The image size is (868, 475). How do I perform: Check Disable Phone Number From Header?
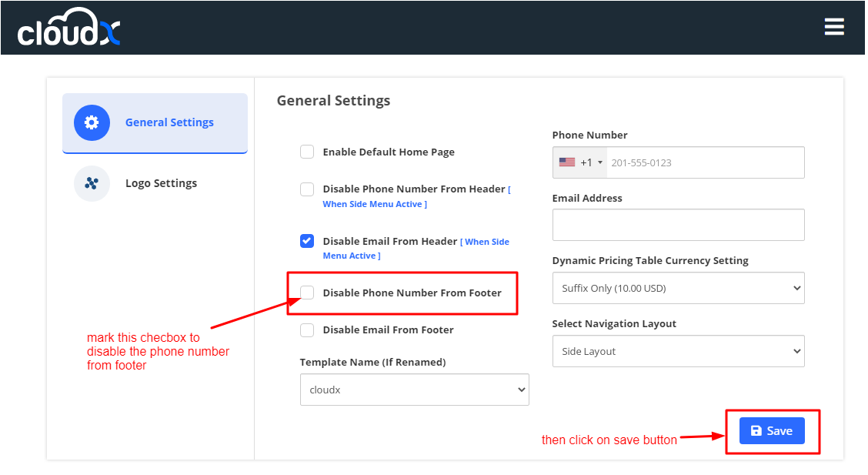click(307, 189)
